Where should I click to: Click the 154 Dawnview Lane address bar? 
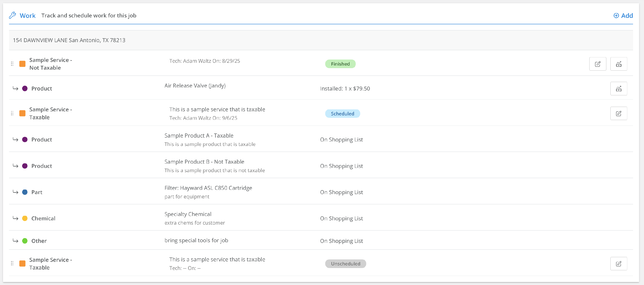pyautogui.click(x=69, y=40)
